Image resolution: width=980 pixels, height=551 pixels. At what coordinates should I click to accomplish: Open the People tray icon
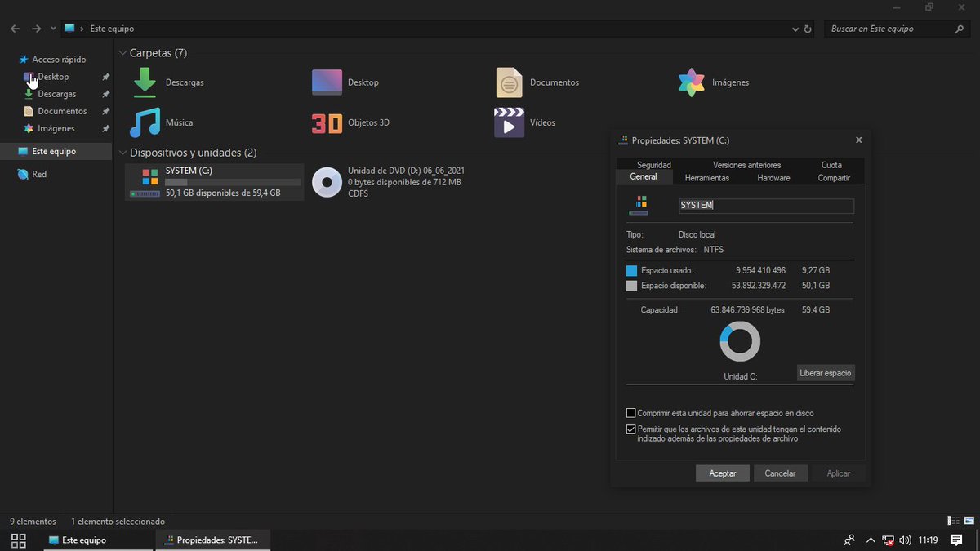pyautogui.click(x=849, y=540)
